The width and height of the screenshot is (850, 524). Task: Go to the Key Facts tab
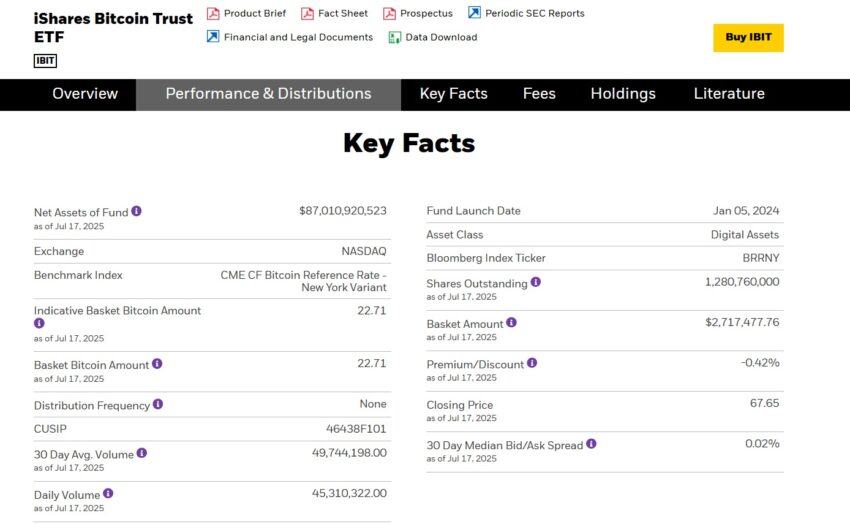[x=454, y=94]
